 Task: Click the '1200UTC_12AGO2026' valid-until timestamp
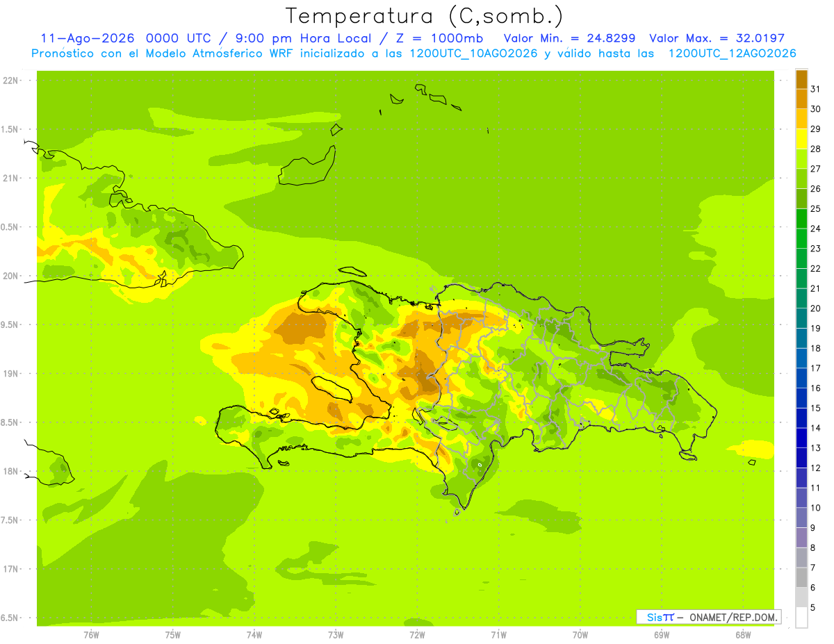click(732, 53)
